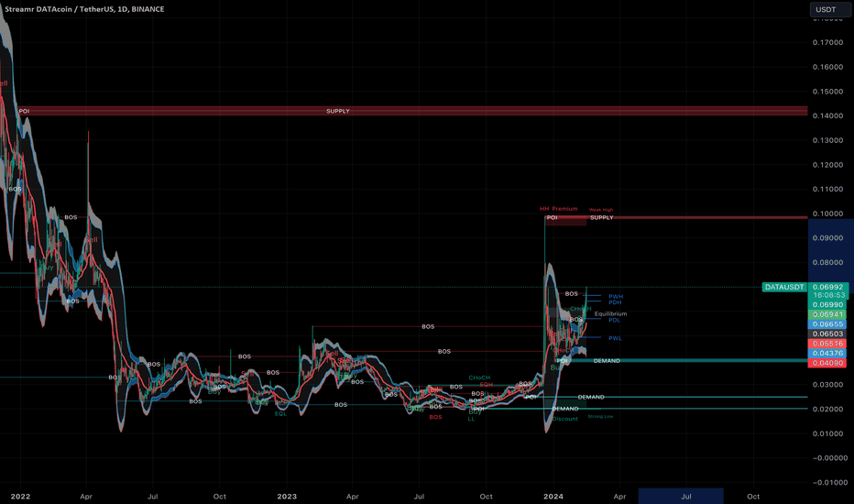Click the Strong Low label
Screen dimensions: 854x504
pos(600,417)
